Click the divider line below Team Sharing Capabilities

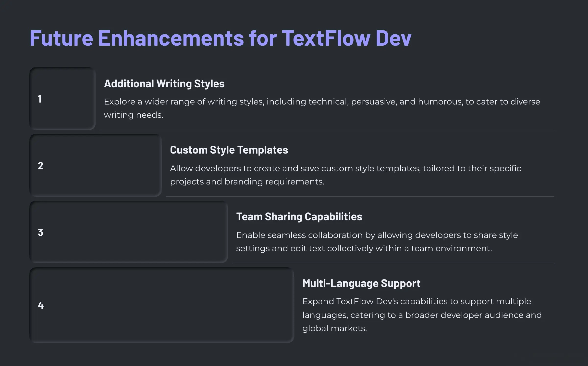click(393, 263)
